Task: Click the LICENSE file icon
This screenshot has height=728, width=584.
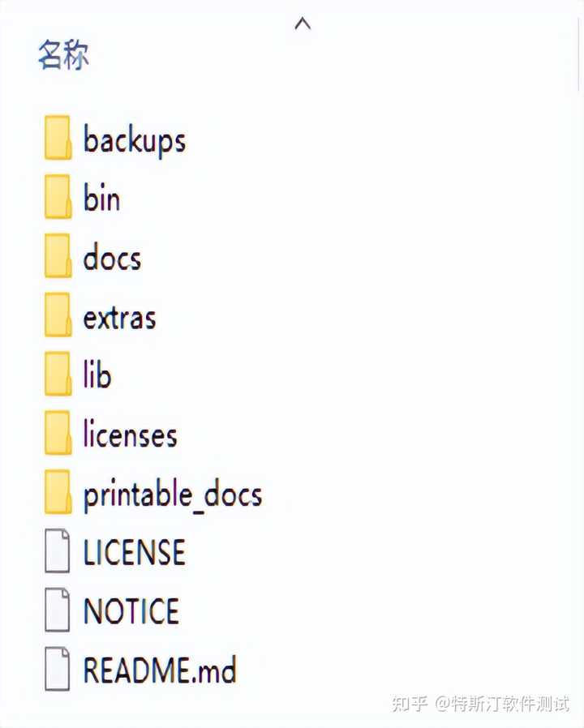Action: click(x=58, y=550)
